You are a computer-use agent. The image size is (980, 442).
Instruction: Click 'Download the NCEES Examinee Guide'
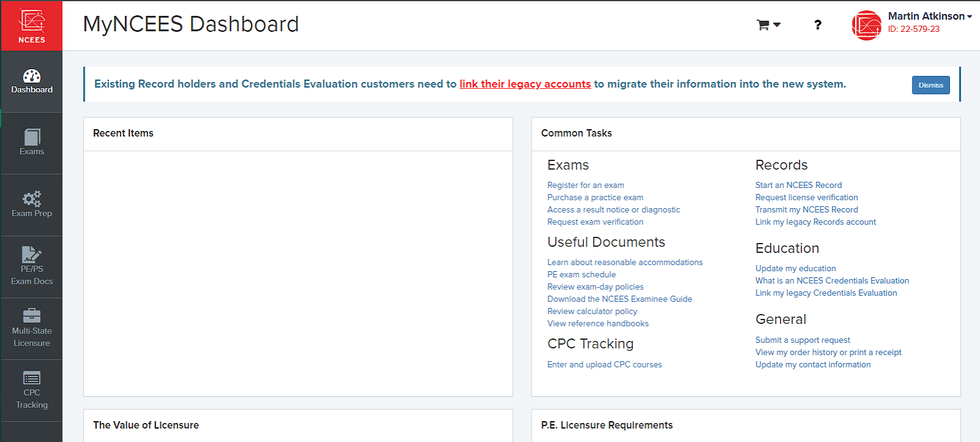pyautogui.click(x=620, y=299)
